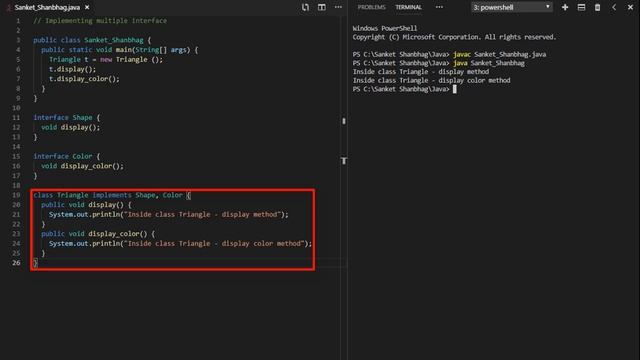Viewport: 640px width, 360px height.
Task: Click string 'Inside class Triangle - display method' in code
Action: 202,215
